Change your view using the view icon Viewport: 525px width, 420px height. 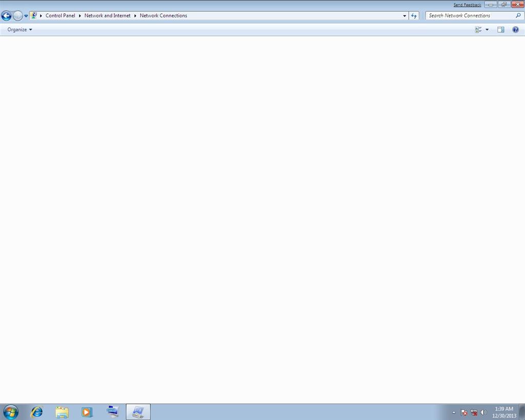pos(478,29)
